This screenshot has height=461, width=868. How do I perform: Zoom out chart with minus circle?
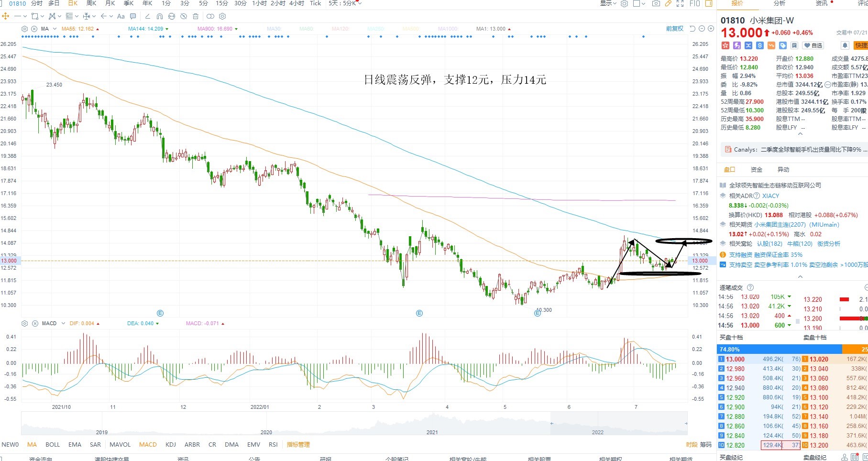(x=702, y=29)
